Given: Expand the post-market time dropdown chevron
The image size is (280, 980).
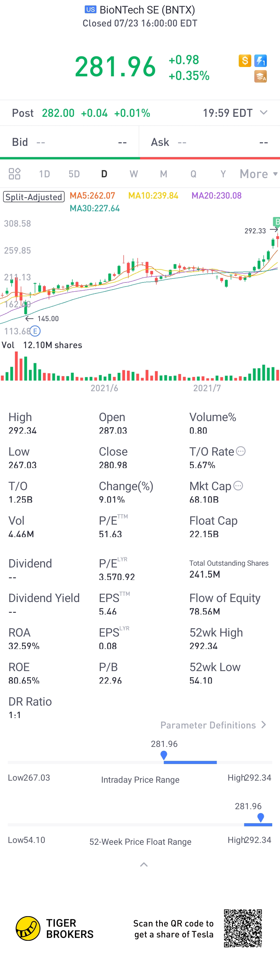Looking at the screenshot, I should pos(264,113).
